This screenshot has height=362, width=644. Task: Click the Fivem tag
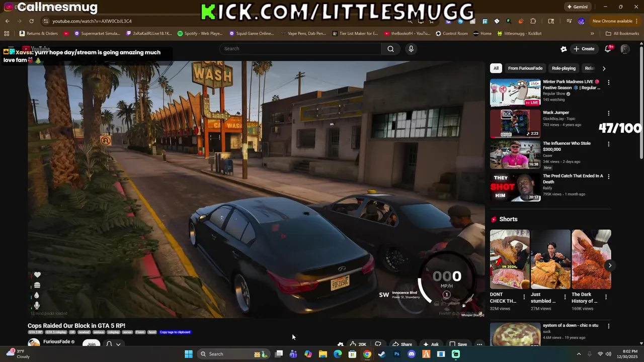140,332
